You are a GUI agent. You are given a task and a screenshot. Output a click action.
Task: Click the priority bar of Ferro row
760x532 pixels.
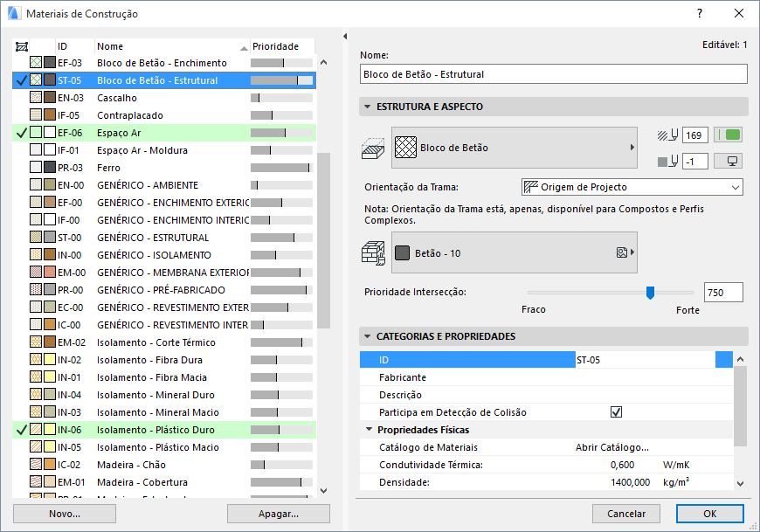coord(281,168)
